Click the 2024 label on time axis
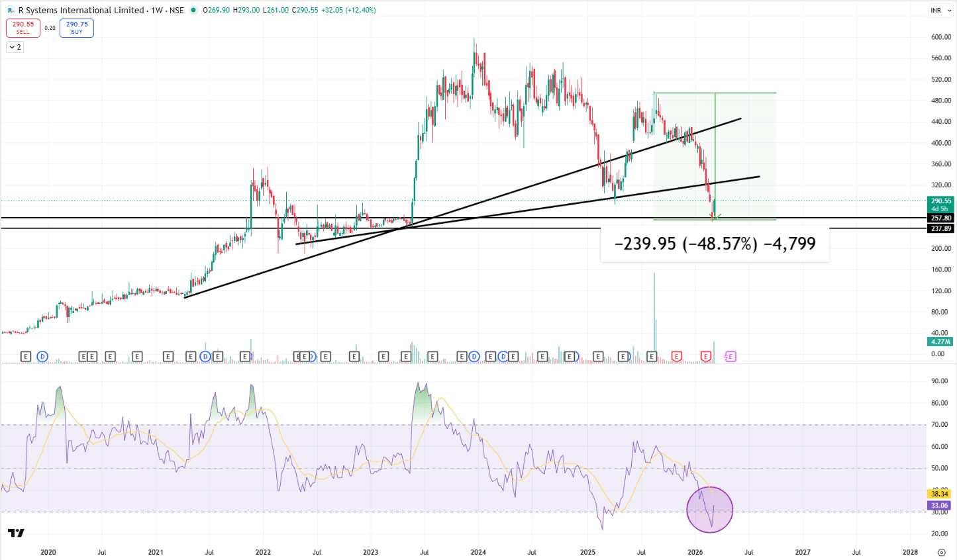This screenshot has width=957, height=560. coord(478,552)
